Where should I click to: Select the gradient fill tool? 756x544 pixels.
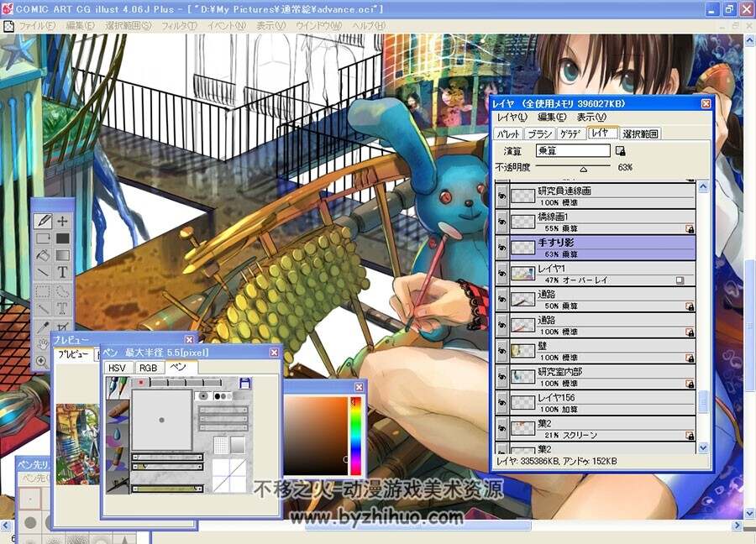(x=63, y=255)
